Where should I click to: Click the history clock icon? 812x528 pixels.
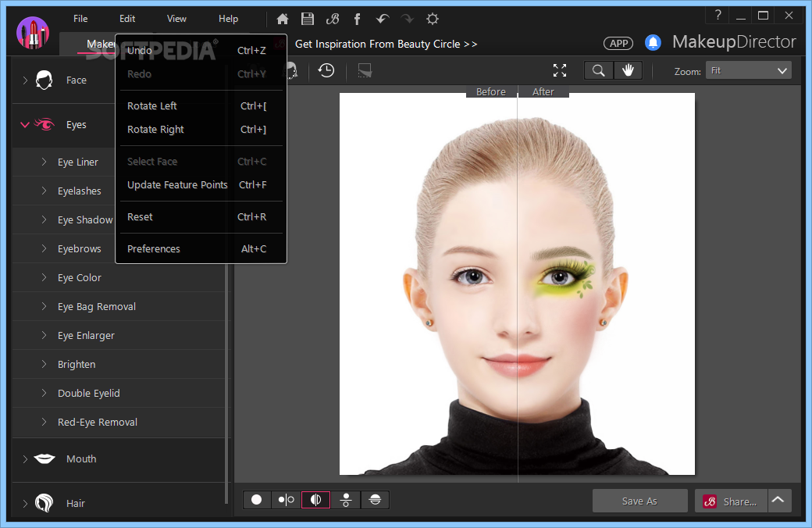pyautogui.click(x=326, y=70)
